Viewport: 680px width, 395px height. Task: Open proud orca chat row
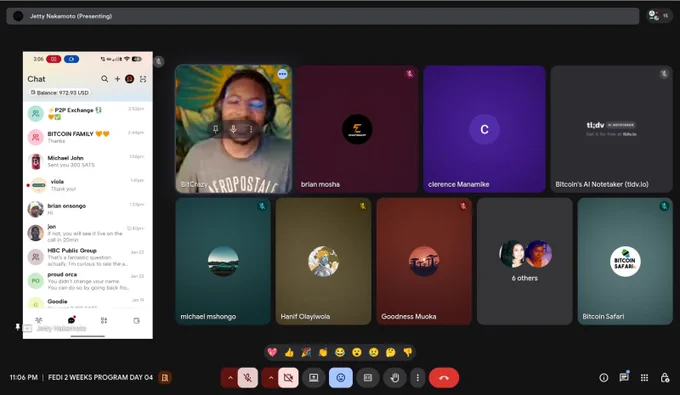point(88,281)
